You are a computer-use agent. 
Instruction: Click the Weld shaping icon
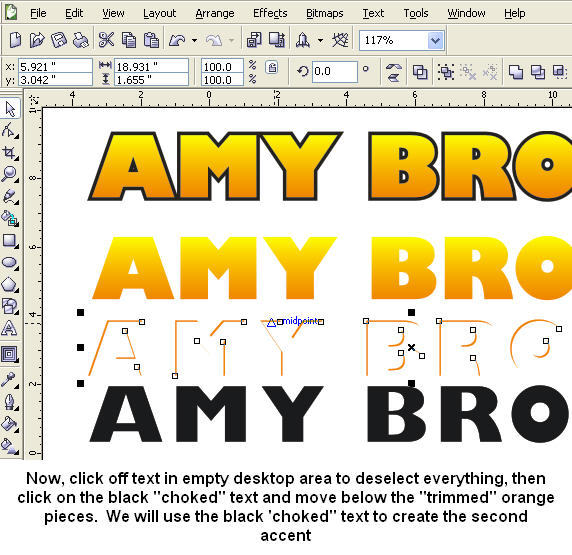point(515,72)
